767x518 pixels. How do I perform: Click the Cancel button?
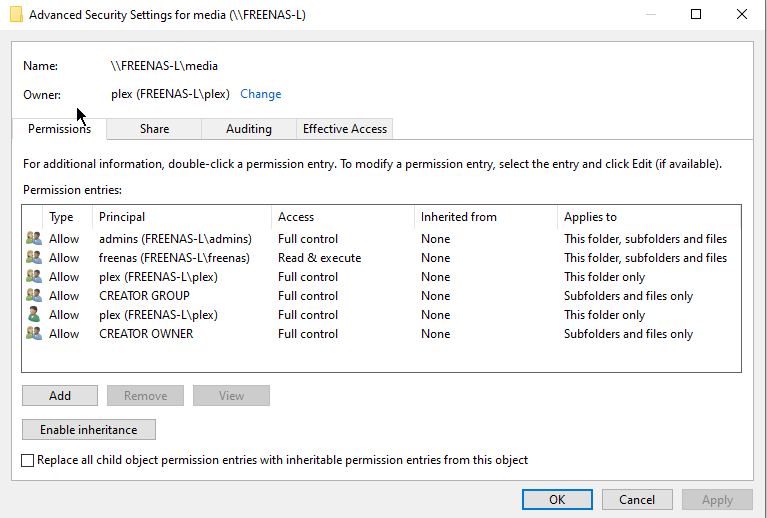coord(637,500)
